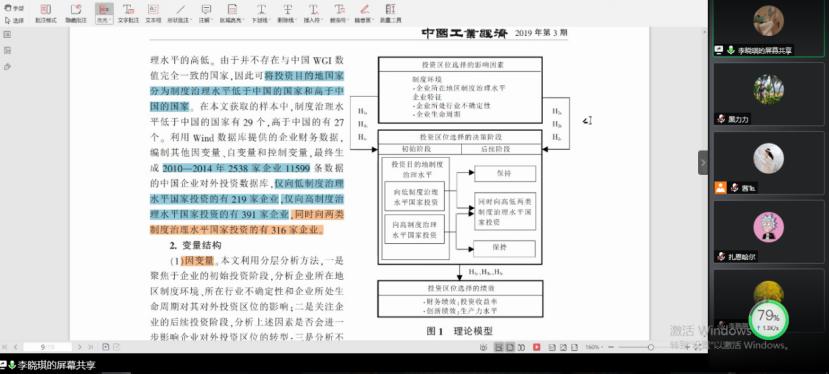Jump to the first page
This screenshot has height=374, width=829.
point(5,347)
